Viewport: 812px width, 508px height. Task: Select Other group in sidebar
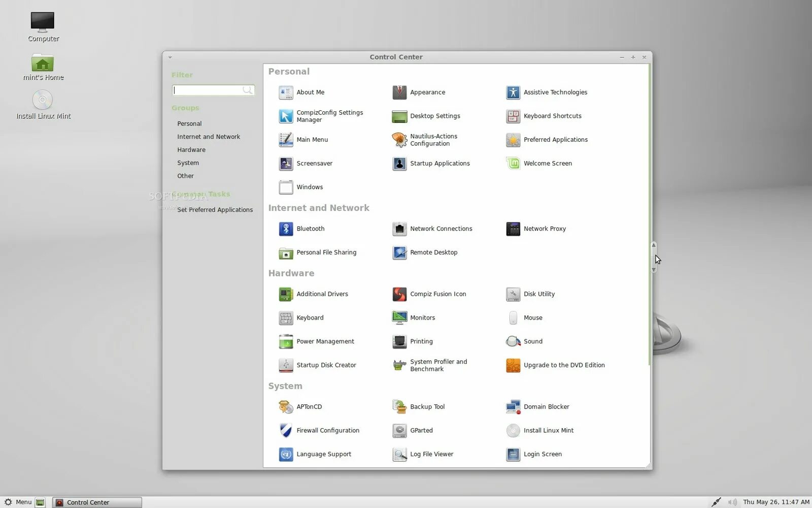(185, 176)
